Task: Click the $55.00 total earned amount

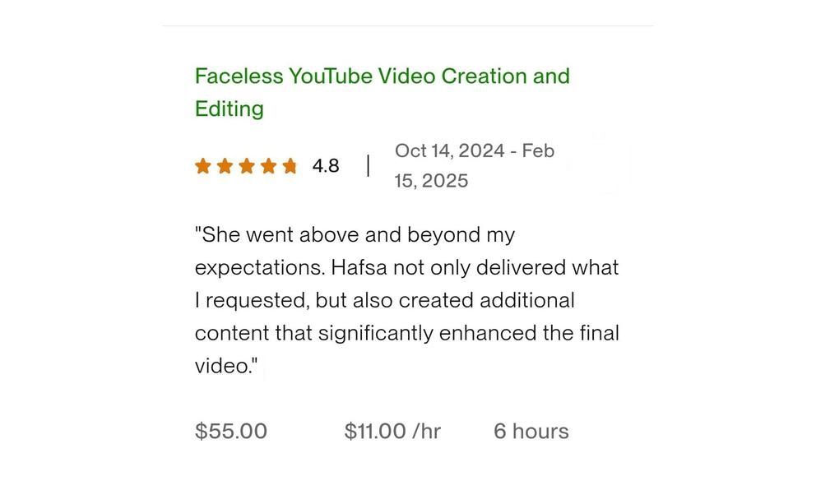Action: pos(231,432)
